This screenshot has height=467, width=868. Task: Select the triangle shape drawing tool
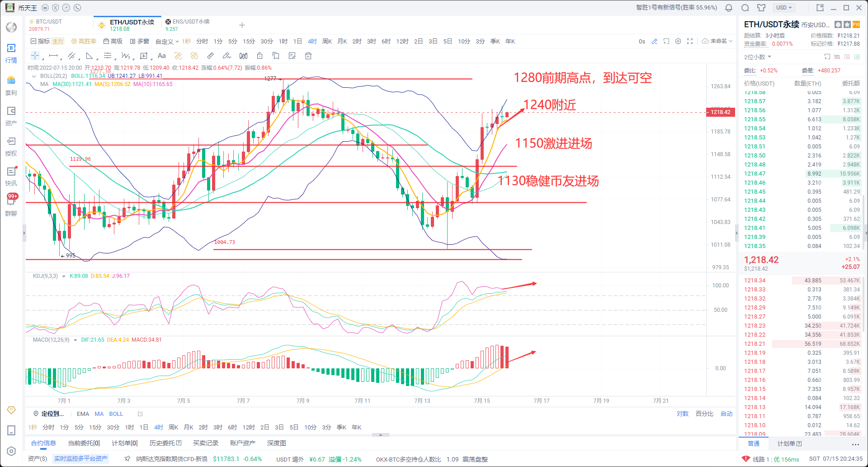pyautogui.click(x=90, y=56)
